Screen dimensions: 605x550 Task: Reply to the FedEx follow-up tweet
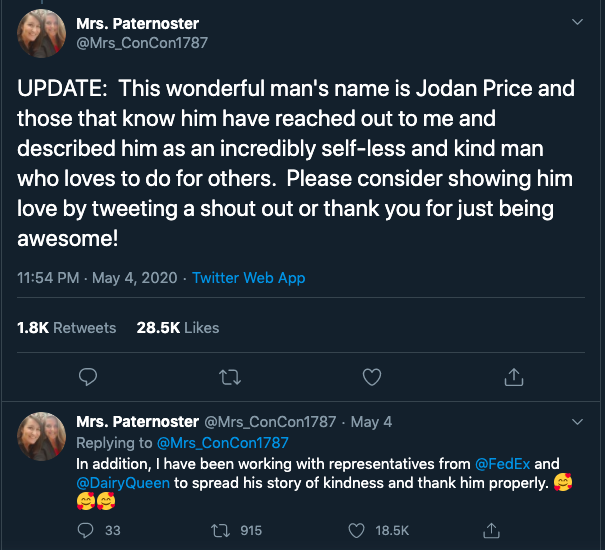coord(87,530)
